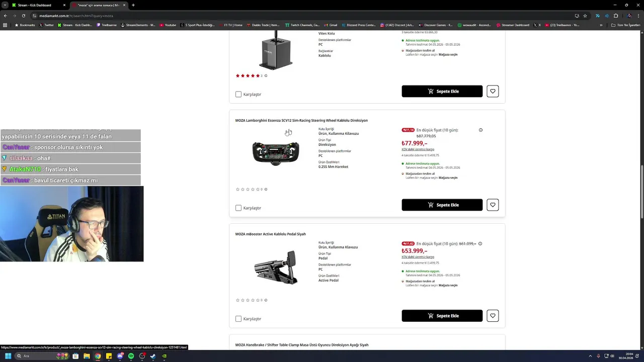The image size is (644, 362).
Task: Open the browser extensions puzzle icon
Action: click(615, 16)
